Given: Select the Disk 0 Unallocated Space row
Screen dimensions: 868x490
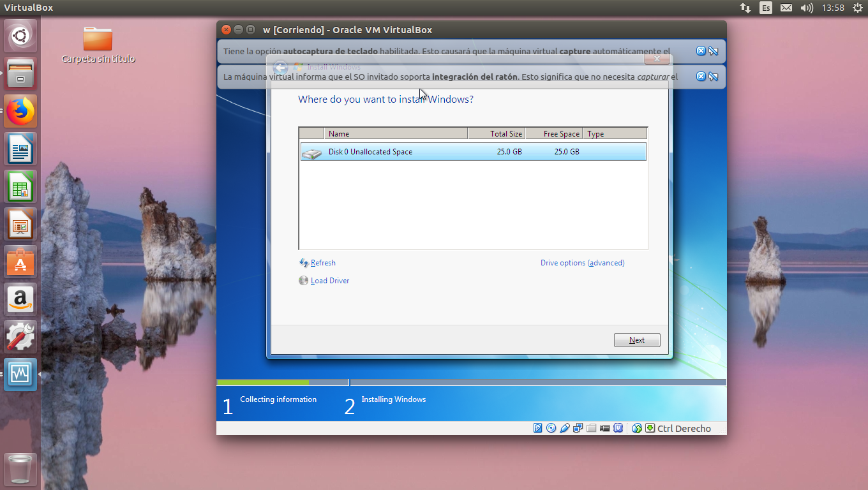Looking at the screenshot, I should (x=473, y=152).
